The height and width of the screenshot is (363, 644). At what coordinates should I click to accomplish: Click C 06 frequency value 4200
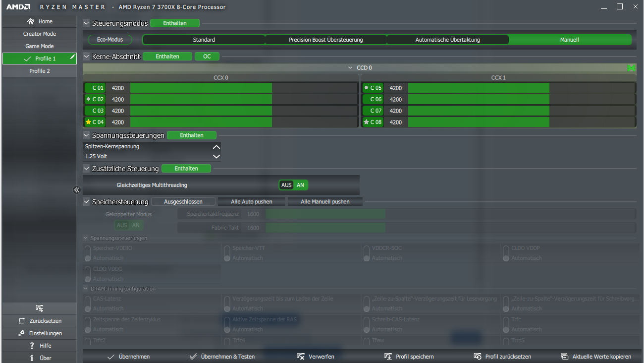point(396,99)
